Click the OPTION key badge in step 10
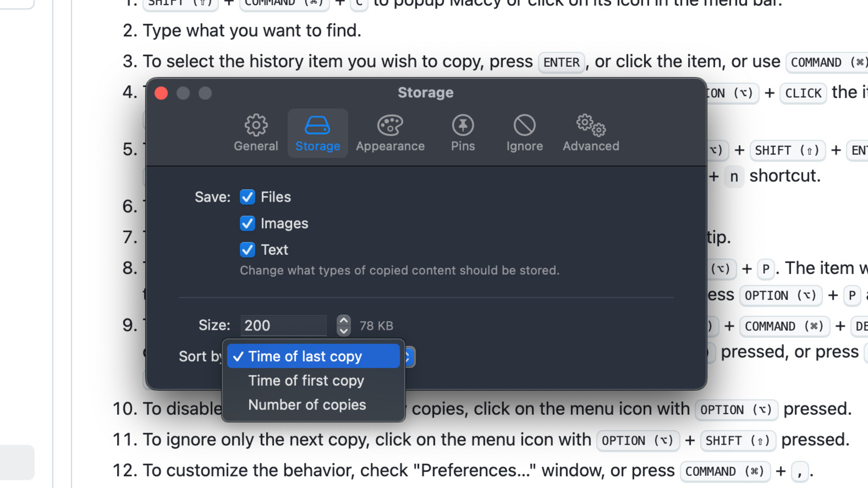 tap(736, 409)
